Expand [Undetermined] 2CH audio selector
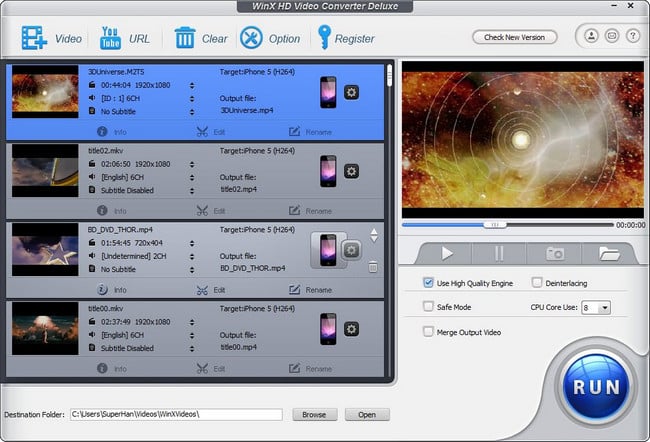Viewport: 650px width, 442px height. pyautogui.click(x=192, y=256)
